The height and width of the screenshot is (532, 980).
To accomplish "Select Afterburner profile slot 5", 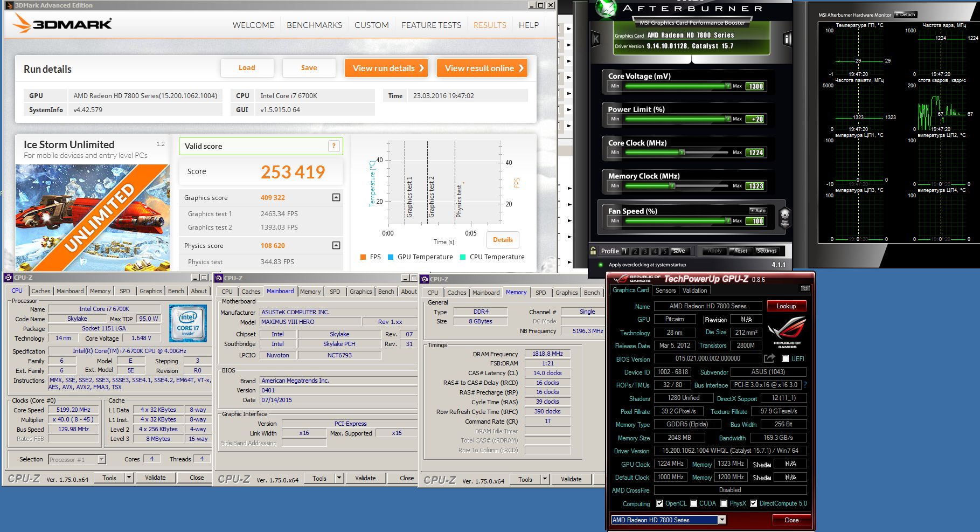I will click(664, 251).
